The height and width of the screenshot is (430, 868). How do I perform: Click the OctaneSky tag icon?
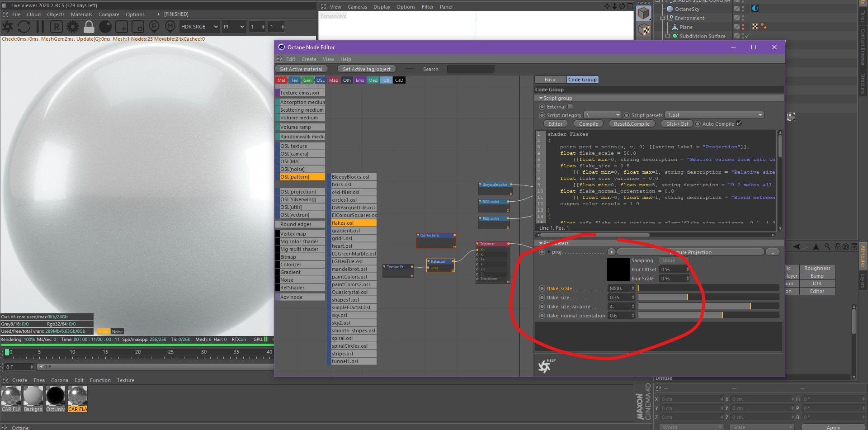[x=755, y=9]
